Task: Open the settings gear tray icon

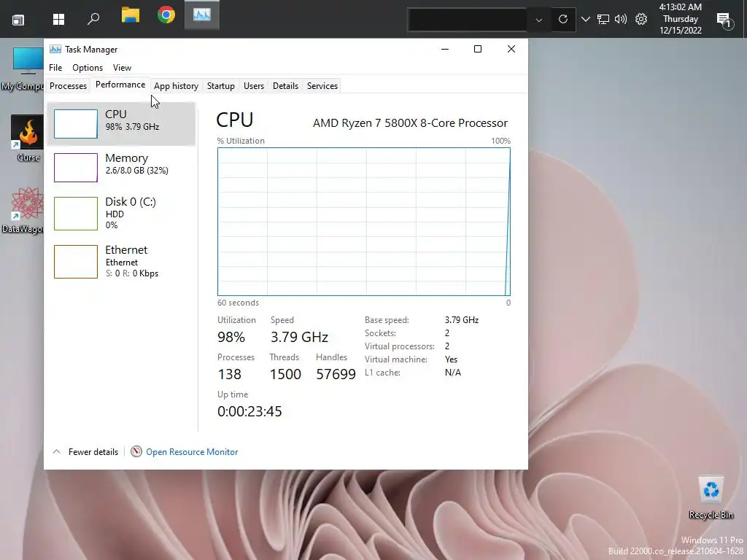Action: coord(641,19)
